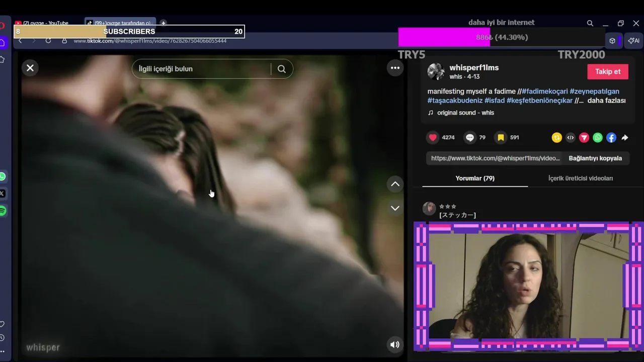This screenshot has width=644, height=362.
Task: Mute the video using speaker icon
Action: 395,344
